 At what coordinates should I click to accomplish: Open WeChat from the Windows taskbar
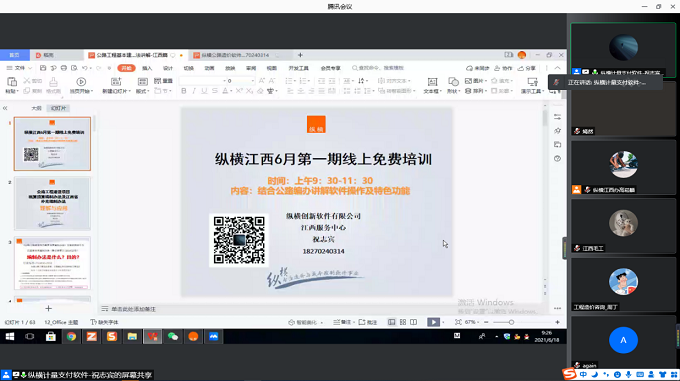(x=173, y=336)
